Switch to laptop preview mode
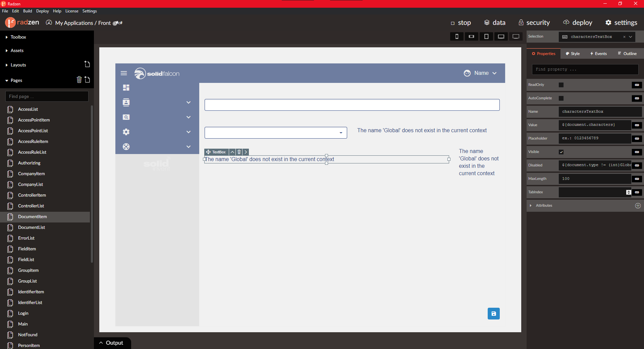Image resolution: width=644 pixels, height=349 pixels. pos(501,36)
